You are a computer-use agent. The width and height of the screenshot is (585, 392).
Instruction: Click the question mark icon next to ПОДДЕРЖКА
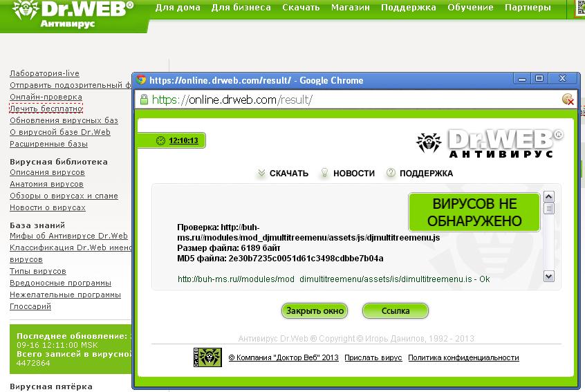click(391, 173)
